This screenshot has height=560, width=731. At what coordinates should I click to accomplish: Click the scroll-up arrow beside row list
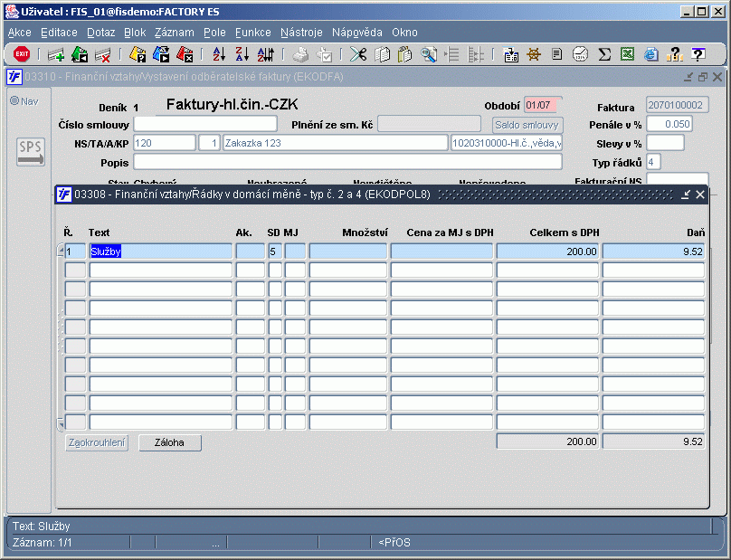[61, 251]
